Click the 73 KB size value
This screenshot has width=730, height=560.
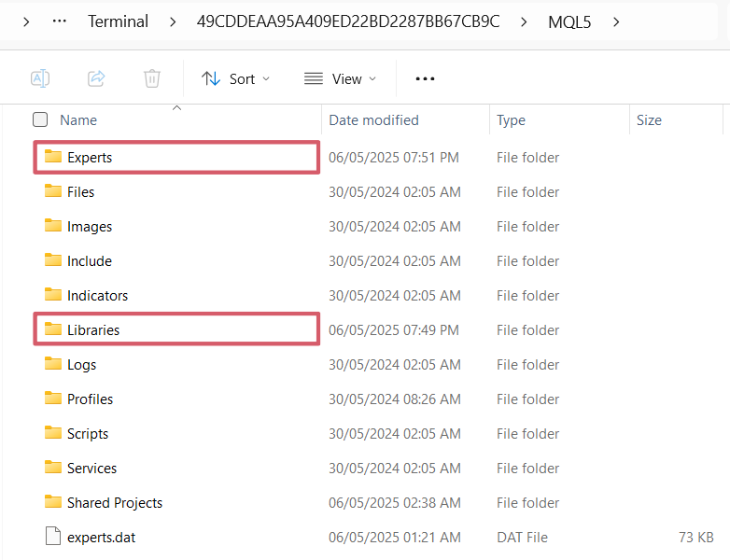pos(696,538)
